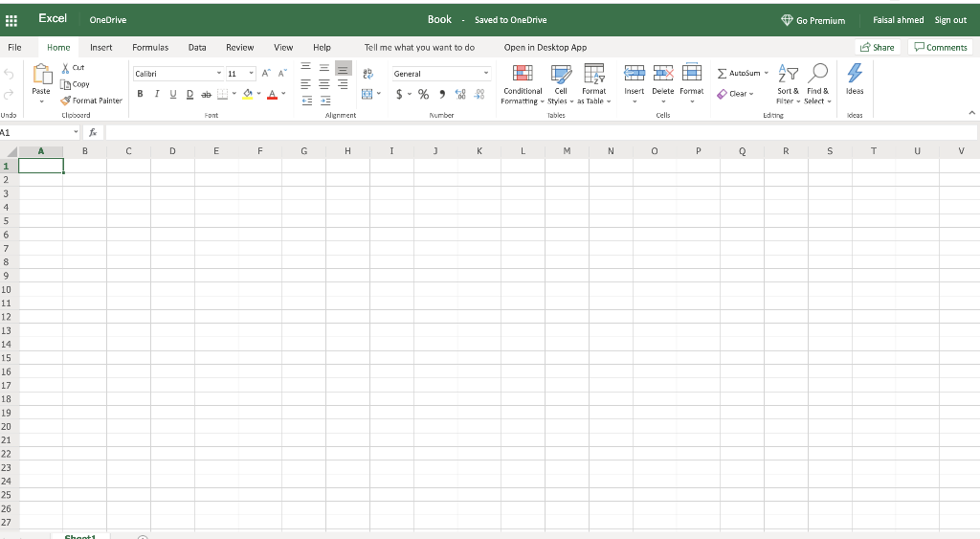Click the Conditional Formatting icon
This screenshot has height=539, width=980.
[x=523, y=75]
